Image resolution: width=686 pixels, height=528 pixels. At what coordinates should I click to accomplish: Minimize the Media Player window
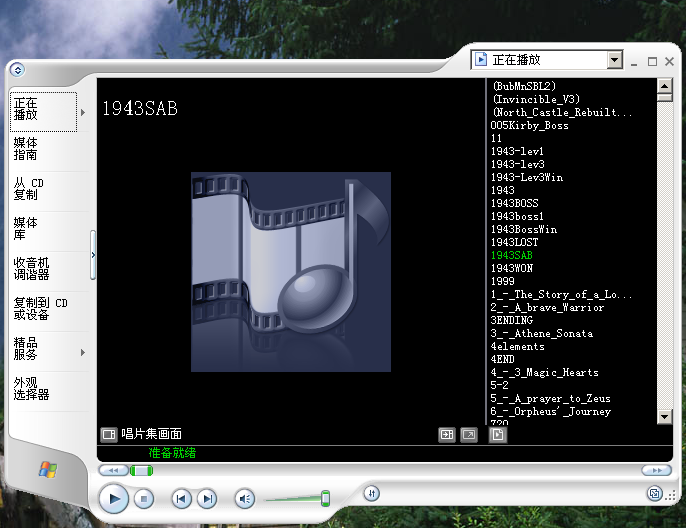634,62
